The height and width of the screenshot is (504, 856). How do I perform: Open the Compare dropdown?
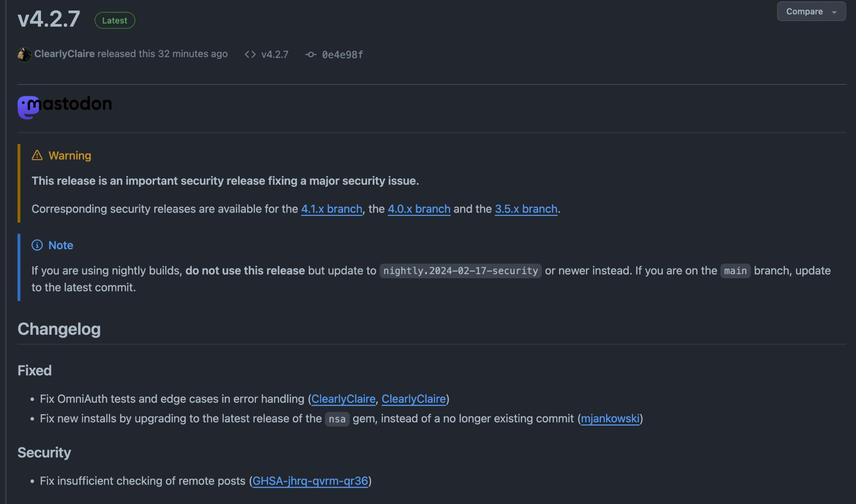tap(804, 11)
